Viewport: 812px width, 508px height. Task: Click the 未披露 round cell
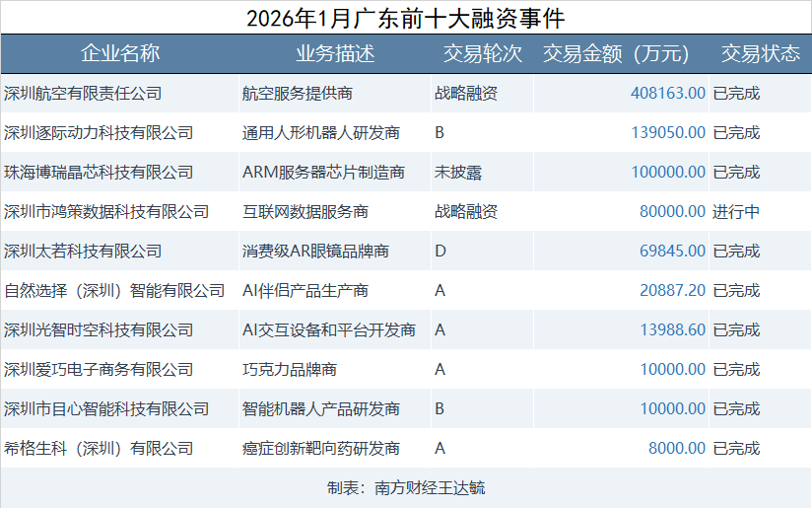click(458, 173)
